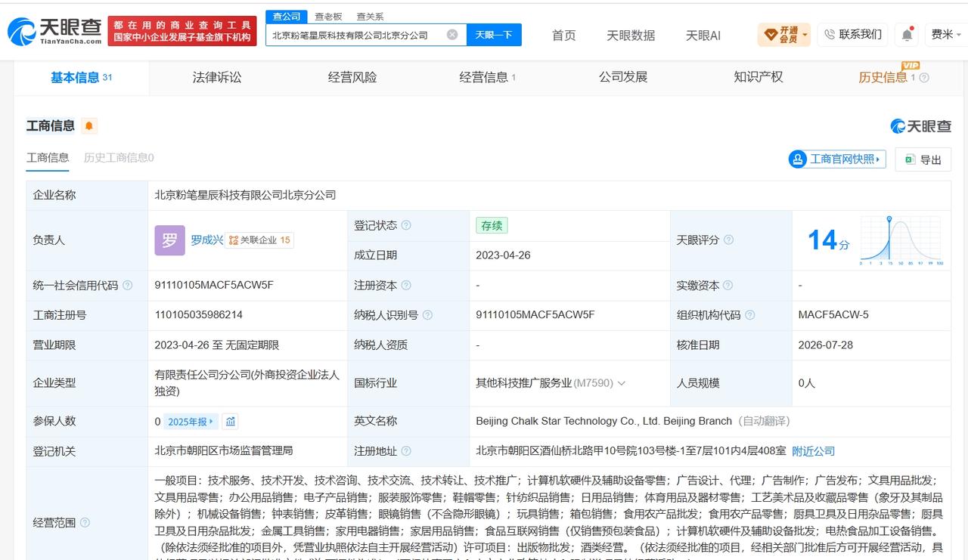Click the 存续 status tag
This screenshot has height=560, width=968.
tap(492, 225)
